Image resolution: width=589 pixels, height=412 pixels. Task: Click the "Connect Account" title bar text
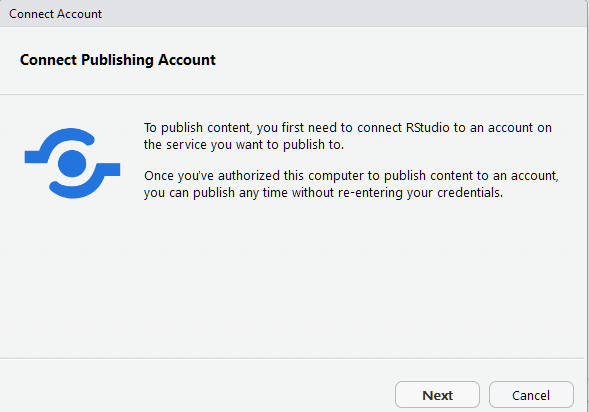tap(56, 14)
